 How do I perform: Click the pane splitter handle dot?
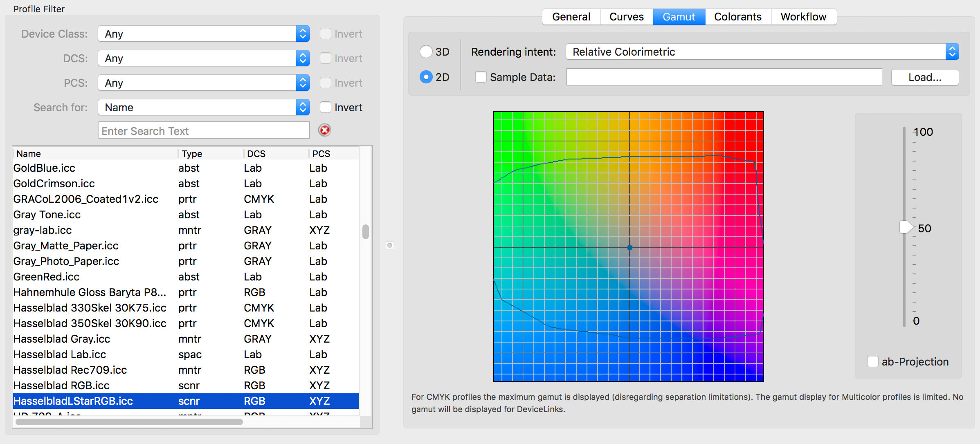(x=390, y=245)
